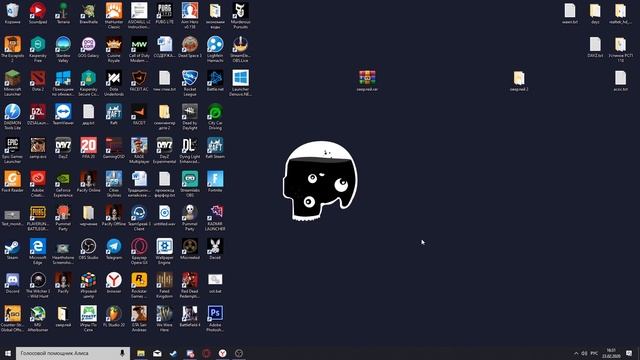Open Kaspersky Secure Connection shortcut
Screen dimensions: 640x360
coord(88,83)
